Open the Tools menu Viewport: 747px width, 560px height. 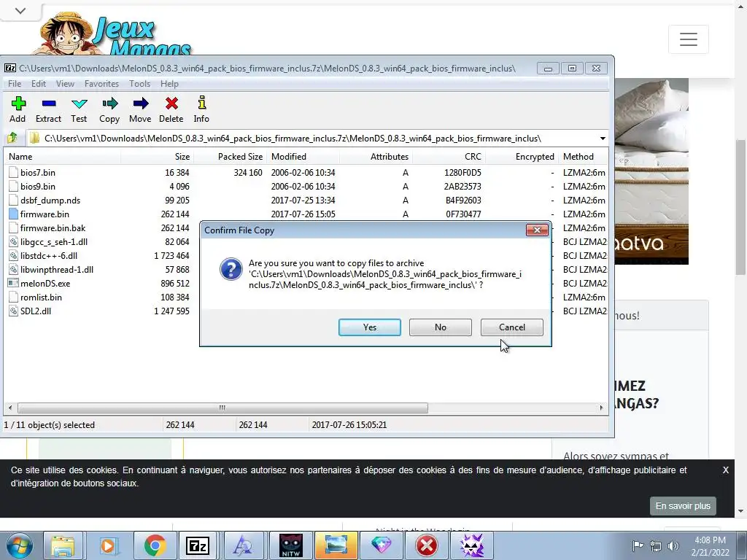pos(139,84)
